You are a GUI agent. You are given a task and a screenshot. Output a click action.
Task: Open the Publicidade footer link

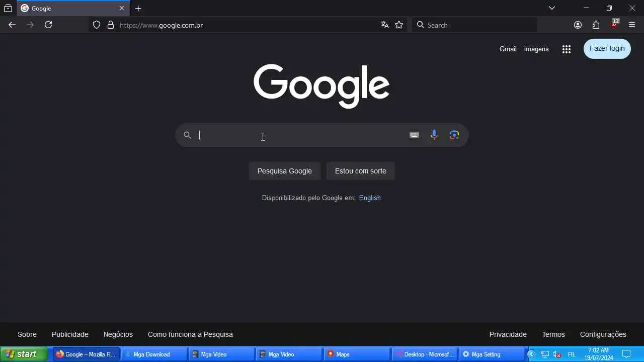[x=70, y=334]
